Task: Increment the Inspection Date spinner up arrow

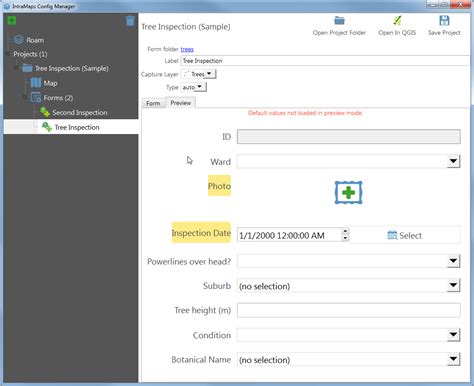Action: [345, 231]
